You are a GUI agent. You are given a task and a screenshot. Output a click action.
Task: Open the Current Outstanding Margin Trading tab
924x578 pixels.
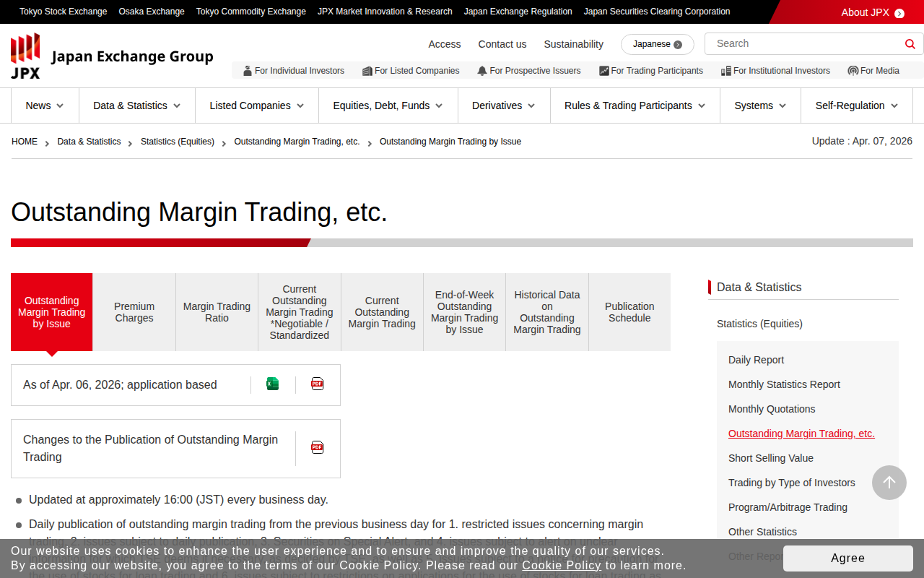(x=382, y=312)
